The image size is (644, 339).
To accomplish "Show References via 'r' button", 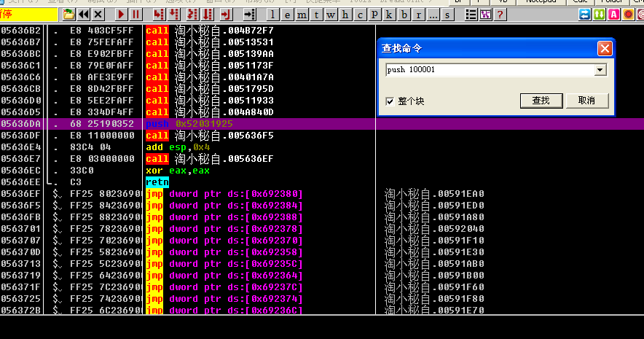I will tap(418, 15).
